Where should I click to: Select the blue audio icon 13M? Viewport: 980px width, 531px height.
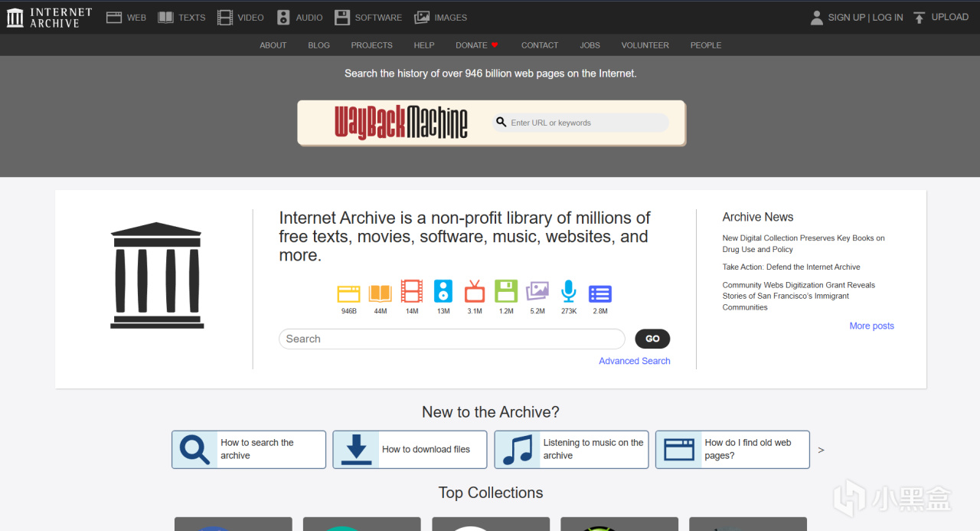point(443,291)
